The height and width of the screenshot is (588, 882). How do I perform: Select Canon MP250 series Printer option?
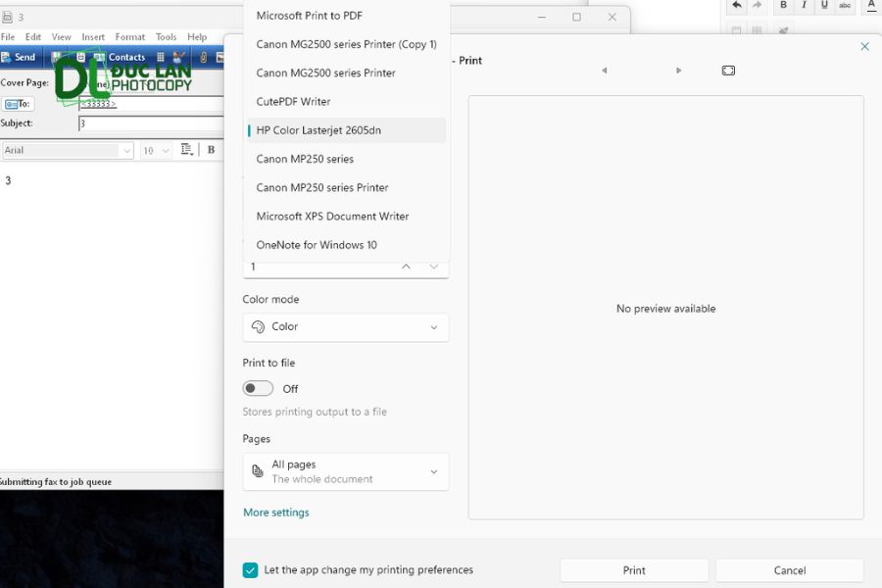pyautogui.click(x=346, y=187)
